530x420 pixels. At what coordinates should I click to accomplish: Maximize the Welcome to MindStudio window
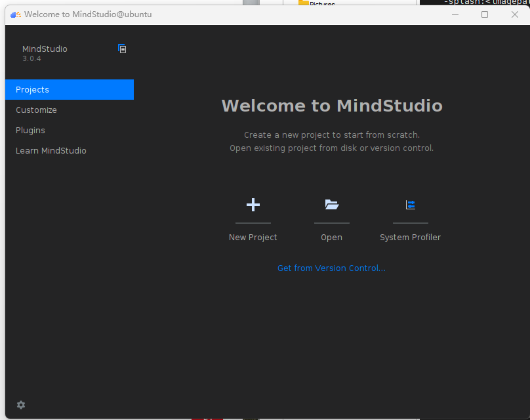[x=485, y=14]
